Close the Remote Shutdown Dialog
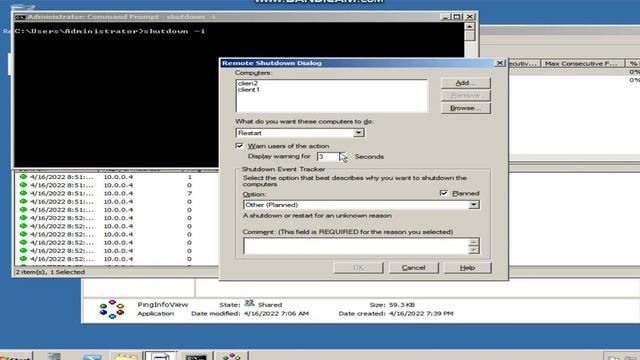The image size is (640, 360). (500, 63)
